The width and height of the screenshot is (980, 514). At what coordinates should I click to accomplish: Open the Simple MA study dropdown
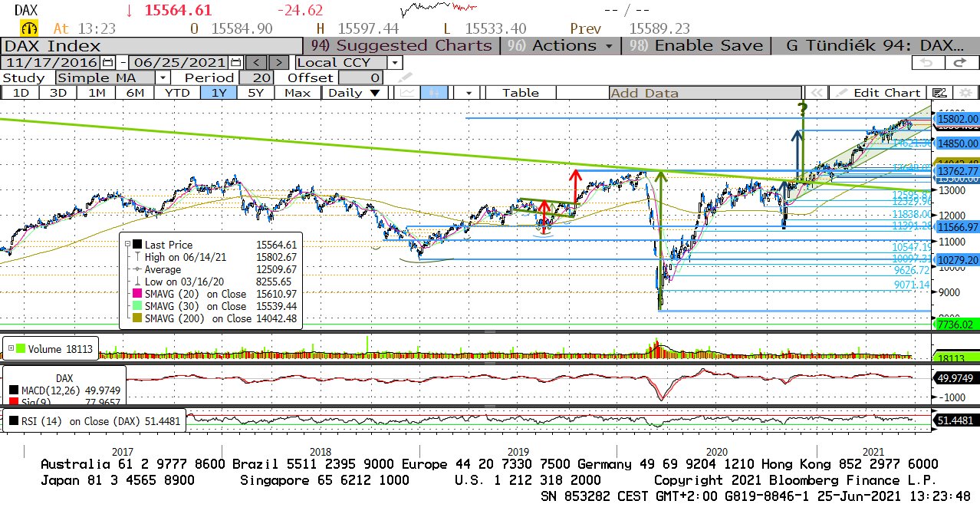(163, 77)
